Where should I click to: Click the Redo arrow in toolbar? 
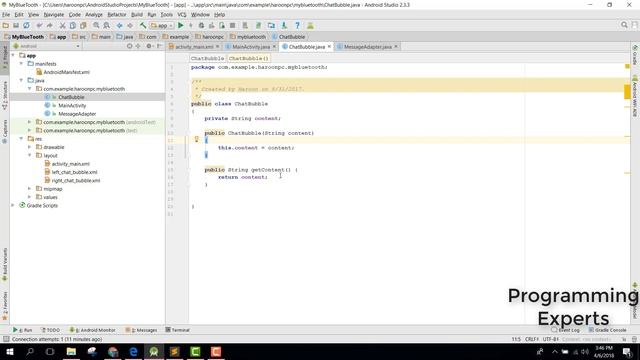49,25
